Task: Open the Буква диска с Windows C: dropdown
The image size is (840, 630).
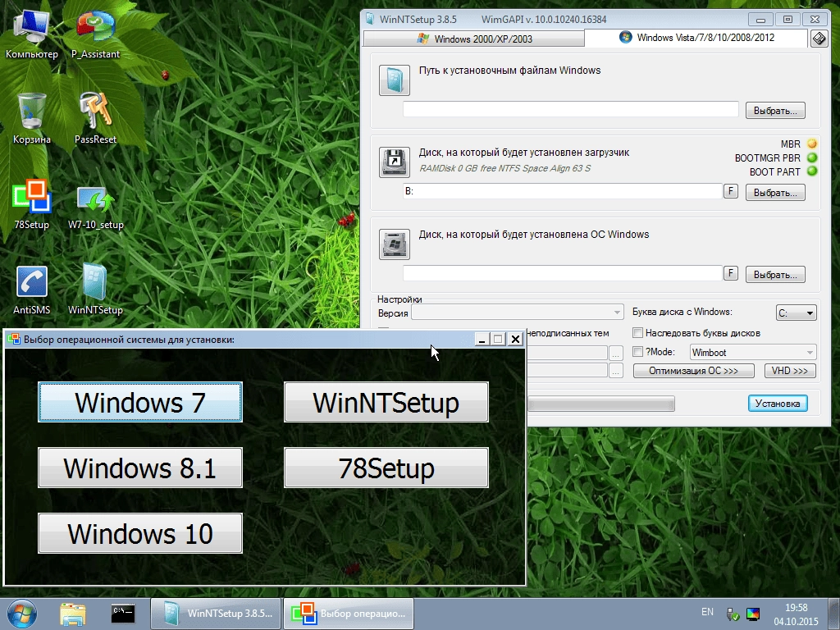Action: coord(796,313)
